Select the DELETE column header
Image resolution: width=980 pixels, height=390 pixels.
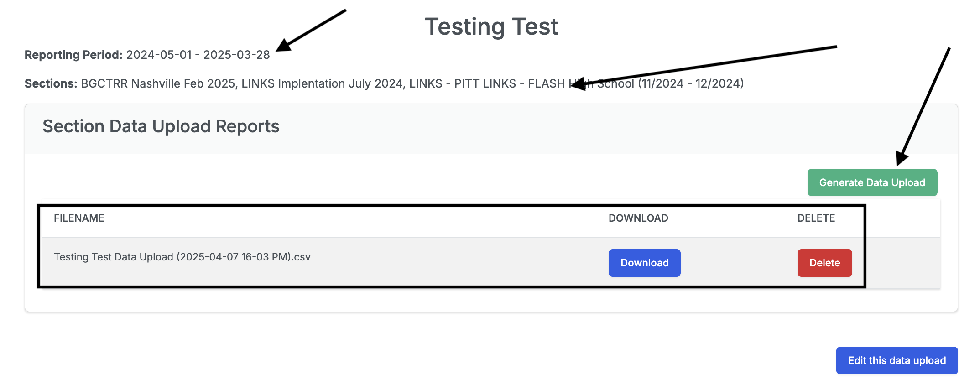pos(816,218)
